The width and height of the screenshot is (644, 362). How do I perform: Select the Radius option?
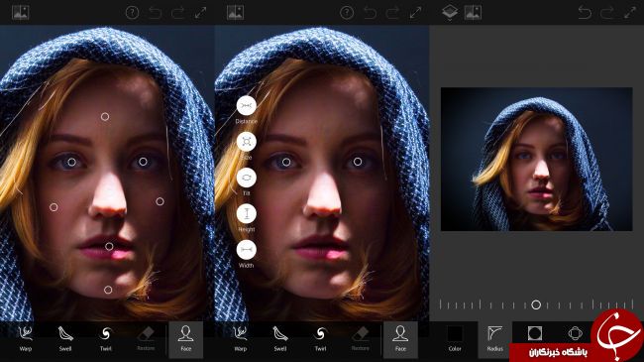click(495, 339)
